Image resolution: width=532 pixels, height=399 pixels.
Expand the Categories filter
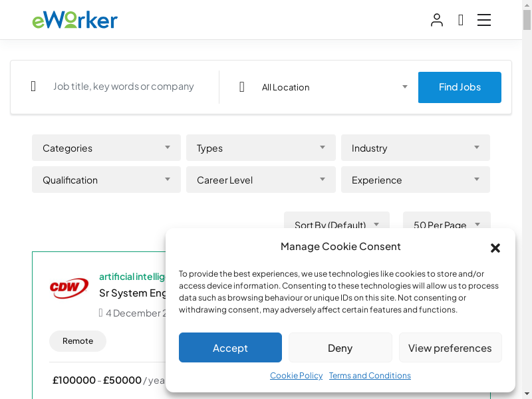[x=106, y=148]
